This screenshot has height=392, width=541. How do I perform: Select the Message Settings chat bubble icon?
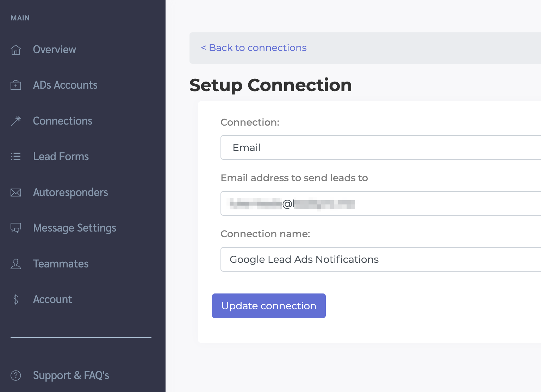(x=15, y=228)
